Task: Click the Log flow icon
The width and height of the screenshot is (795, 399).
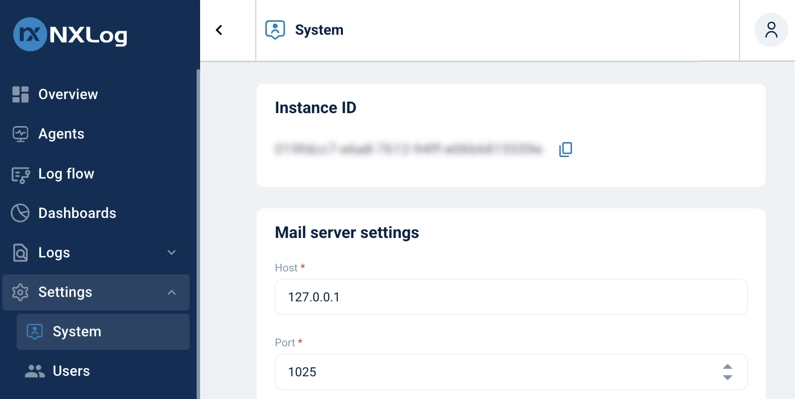Action: pos(20,174)
